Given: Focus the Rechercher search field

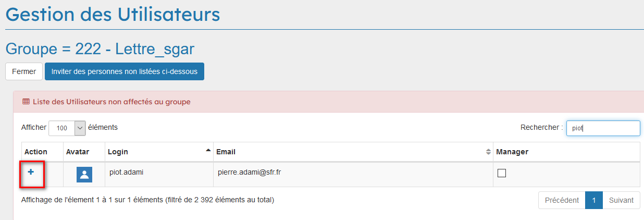Looking at the screenshot, I should 603,128.
